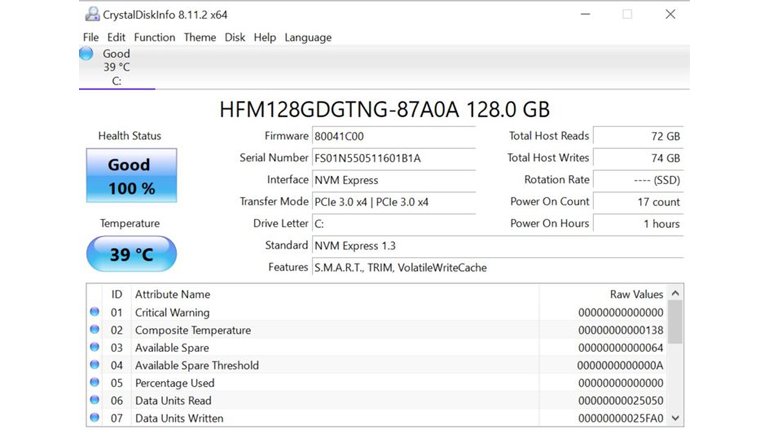Click the Firmware field 80041C00

point(394,136)
